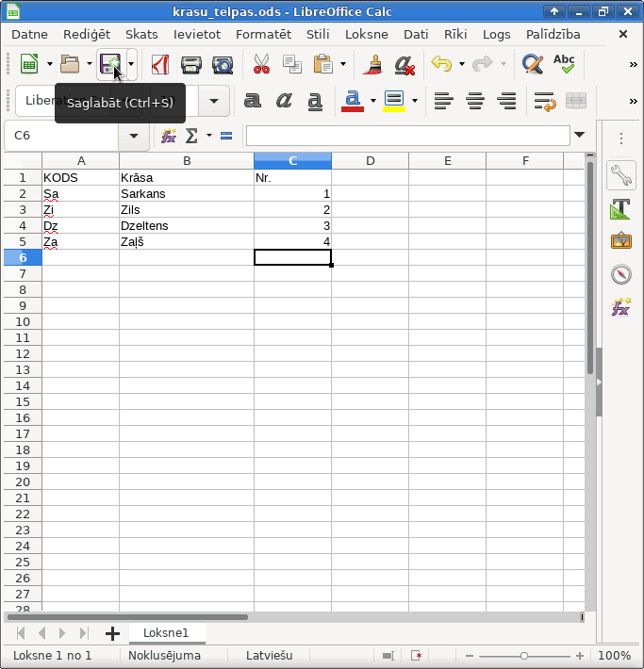The width and height of the screenshot is (644, 669).
Task: Click Zoom in plus button
Action: (x=580, y=656)
